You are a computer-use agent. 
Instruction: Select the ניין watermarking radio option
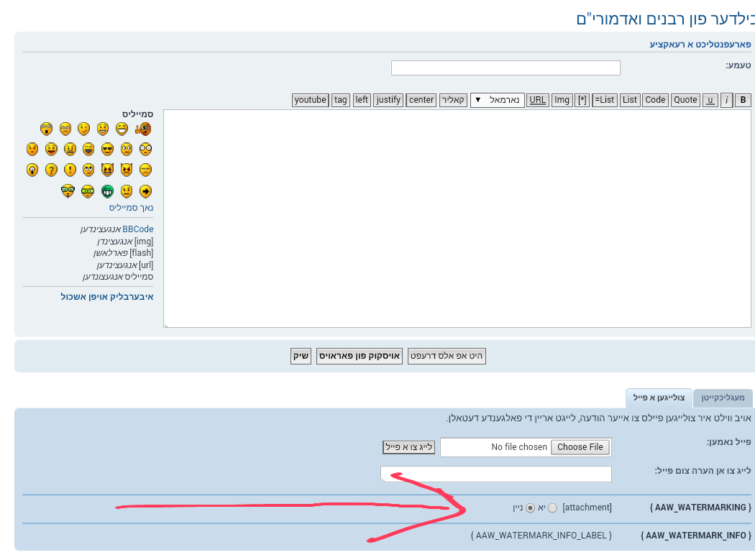tap(531, 508)
